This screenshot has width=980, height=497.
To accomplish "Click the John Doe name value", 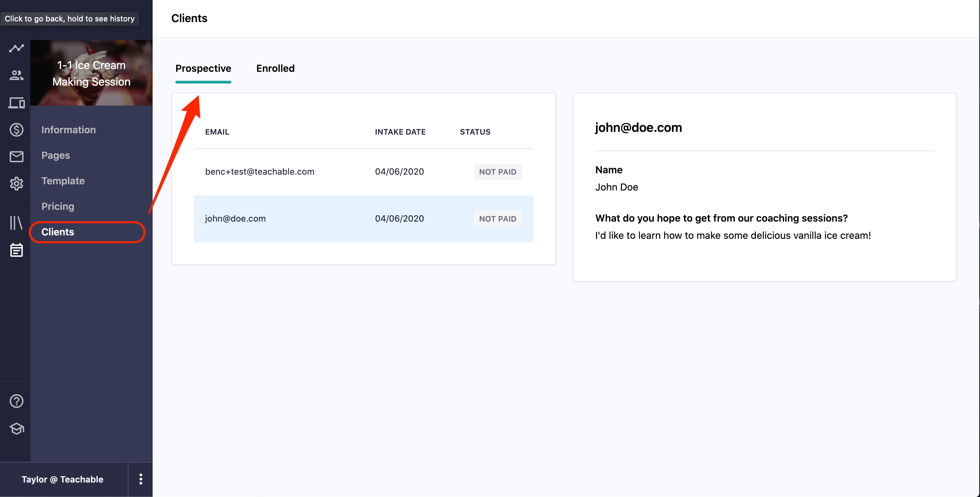I will point(617,187).
